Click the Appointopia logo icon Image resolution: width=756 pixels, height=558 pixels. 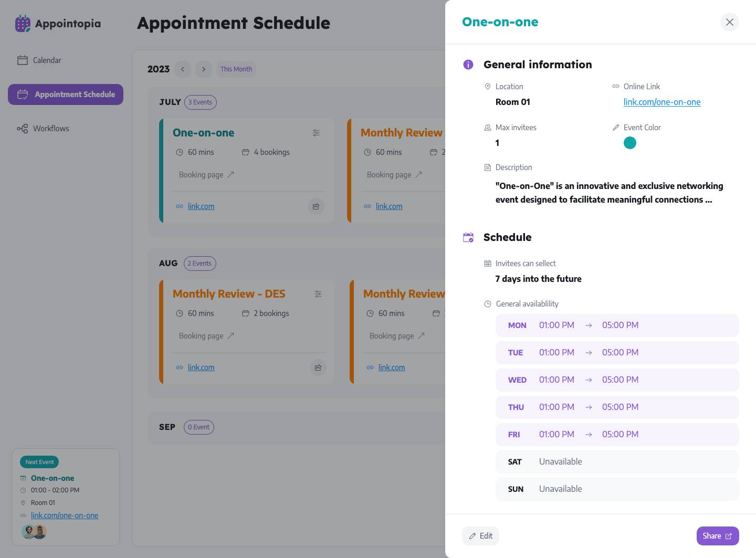[23, 24]
